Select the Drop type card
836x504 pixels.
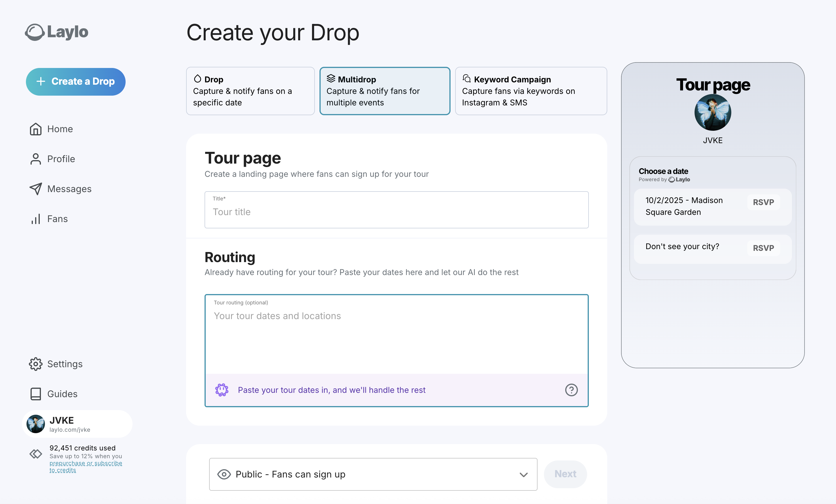(250, 91)
